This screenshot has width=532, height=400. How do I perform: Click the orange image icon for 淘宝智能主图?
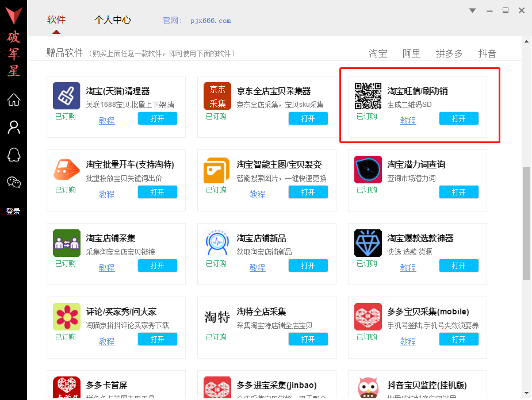217,170
